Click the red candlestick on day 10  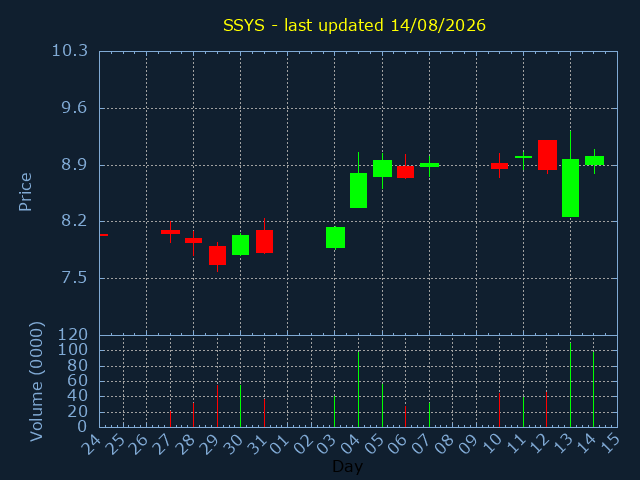coord(500,166)
